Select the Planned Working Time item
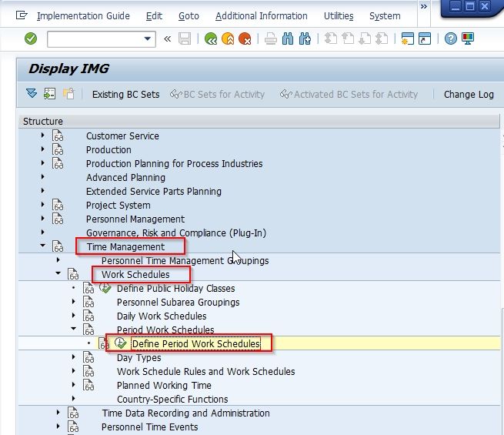Screen dimensions: 504x435 point(164,385)
